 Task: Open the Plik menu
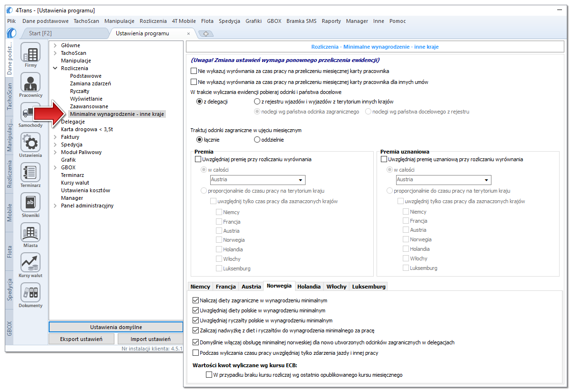pos(12,21)
